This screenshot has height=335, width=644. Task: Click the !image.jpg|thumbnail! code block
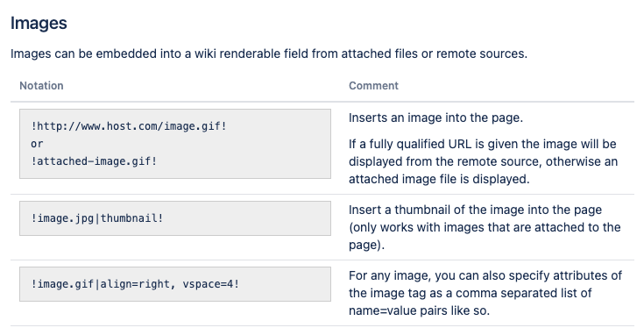[x=175, y=218]
